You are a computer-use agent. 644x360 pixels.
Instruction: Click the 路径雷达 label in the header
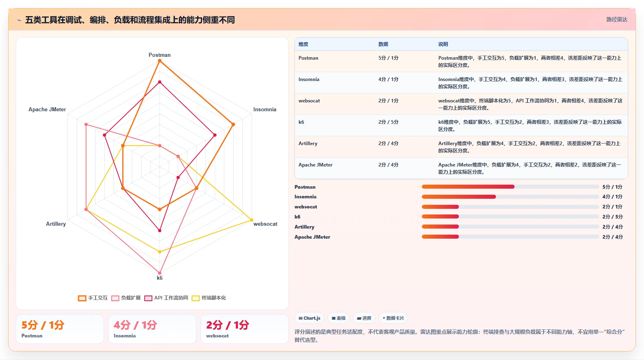pyautogui.click(x=617, y=19)
